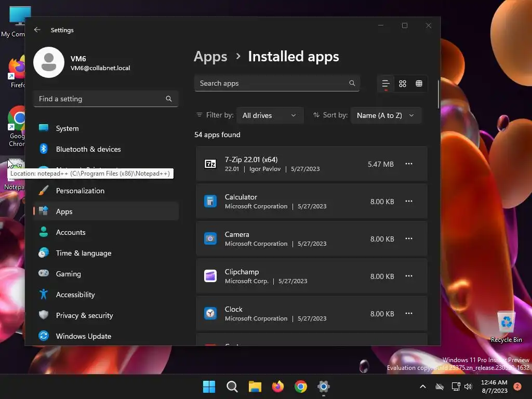Click the VM6@collabnet.local account text
The width and height of the screenshot is (532, 399).
(100, 68)
